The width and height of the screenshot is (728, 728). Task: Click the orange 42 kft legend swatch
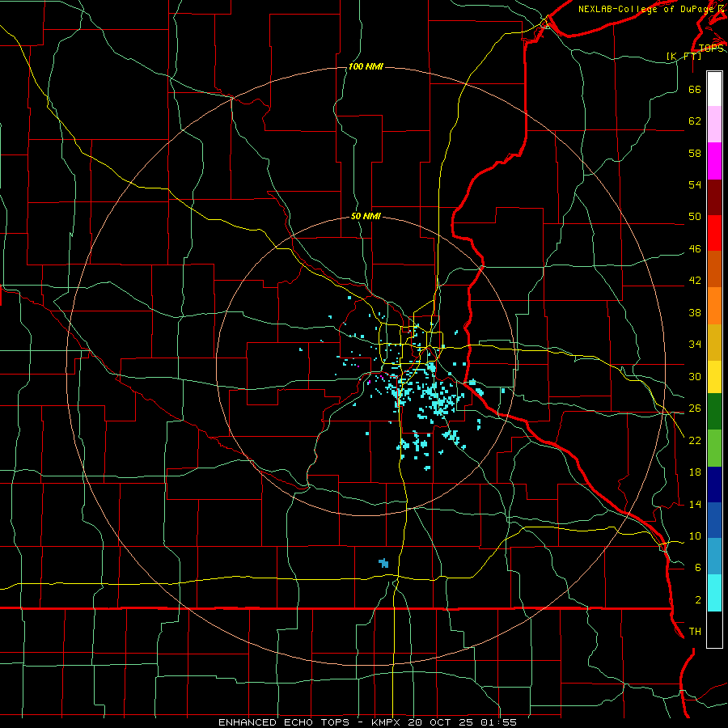(714, 306)
